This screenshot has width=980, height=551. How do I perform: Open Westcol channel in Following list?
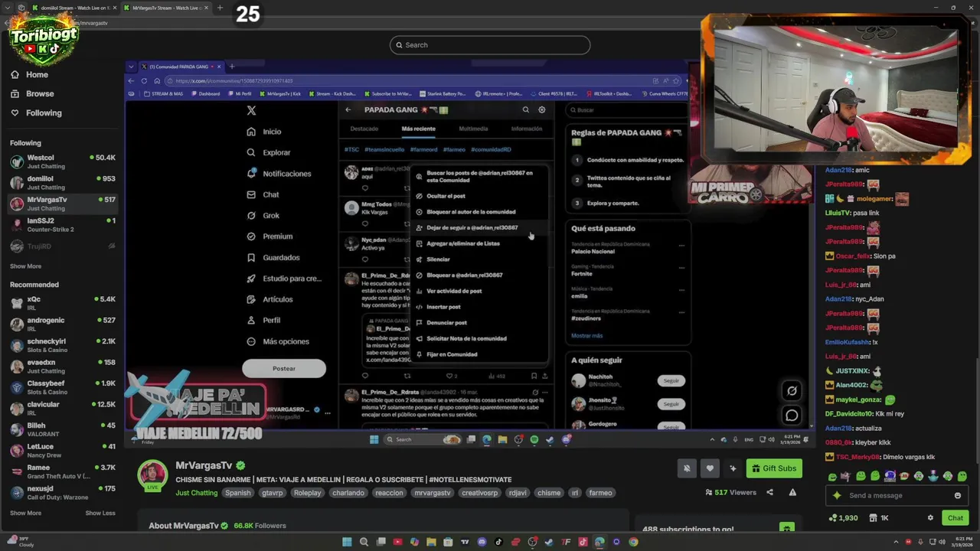62,161
